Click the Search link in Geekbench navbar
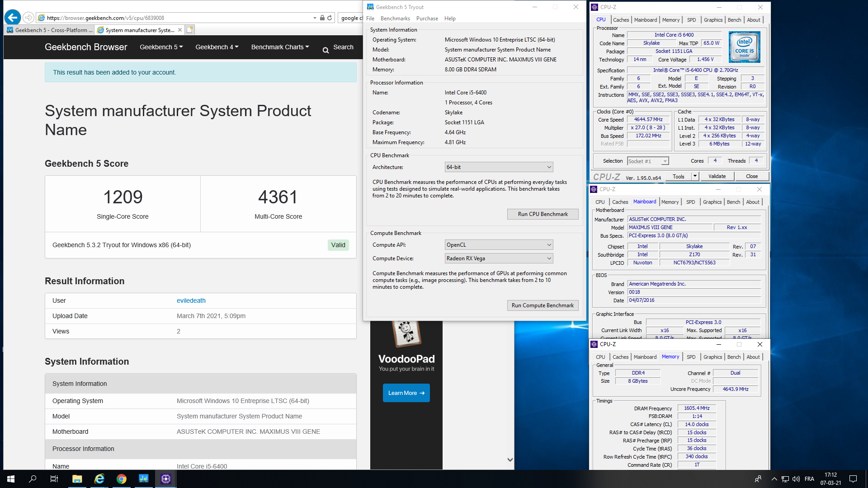 point(343,47)
